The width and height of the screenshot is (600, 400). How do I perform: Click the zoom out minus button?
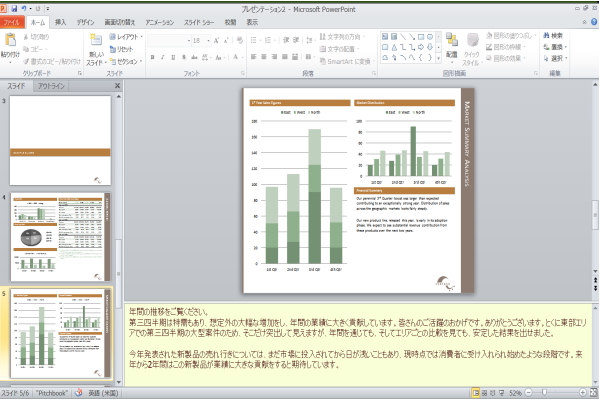(528, 392)
